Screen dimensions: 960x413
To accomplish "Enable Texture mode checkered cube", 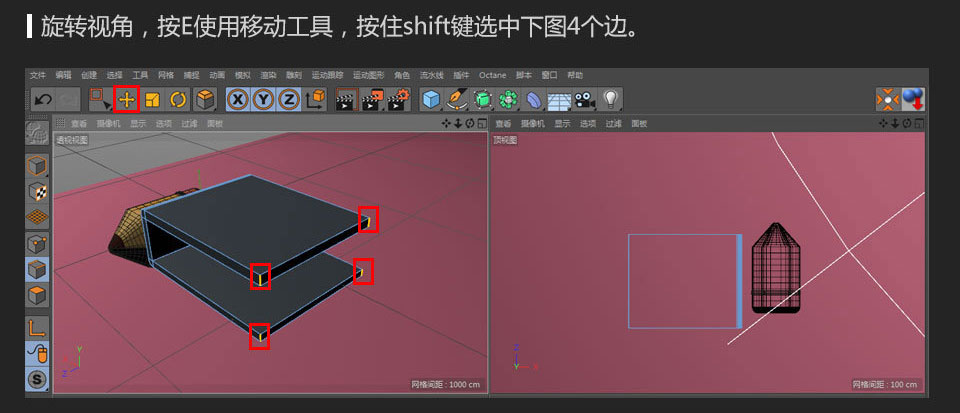I will (x=37, y=192).
